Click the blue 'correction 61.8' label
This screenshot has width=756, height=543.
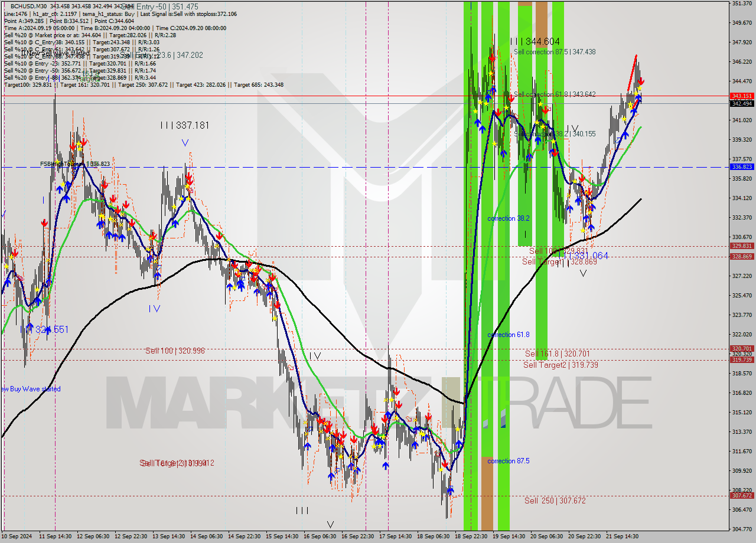point(508,335)
